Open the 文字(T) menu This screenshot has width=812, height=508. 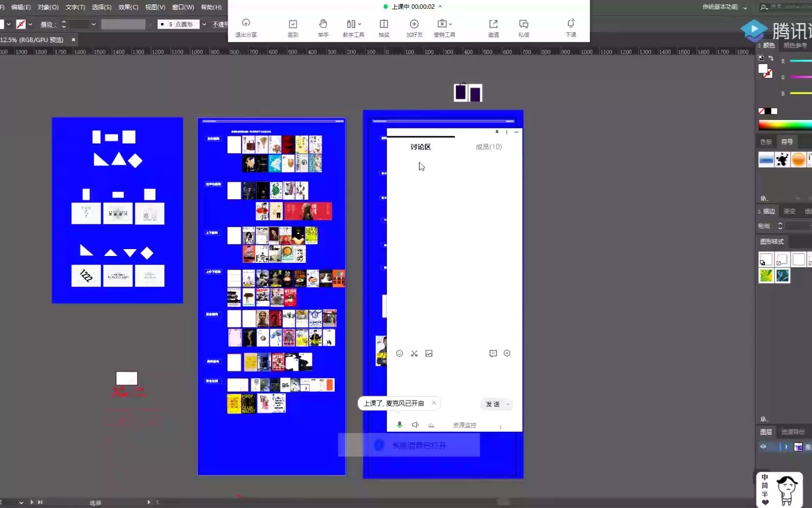point(75,7)
